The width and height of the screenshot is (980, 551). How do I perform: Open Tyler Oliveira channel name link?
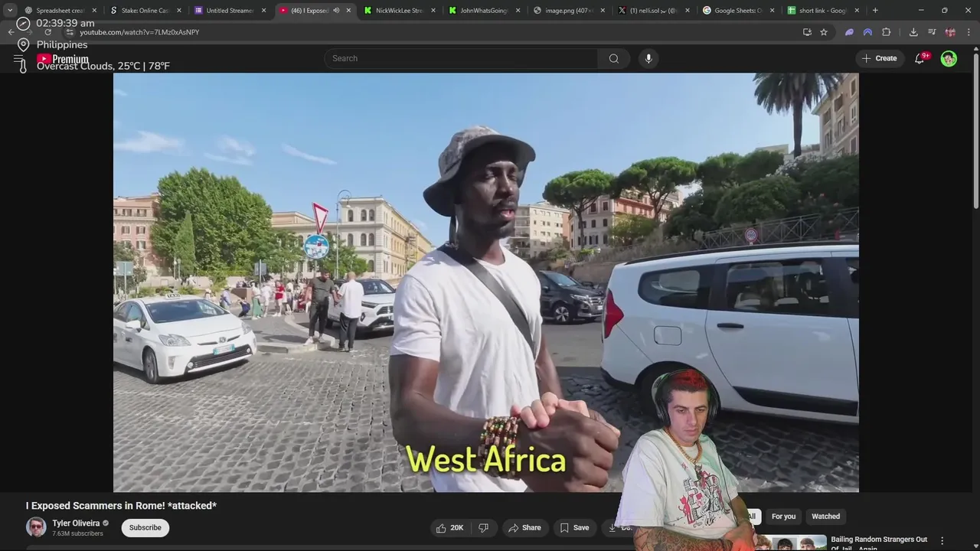pyautogui.click(x=76, y=523)
